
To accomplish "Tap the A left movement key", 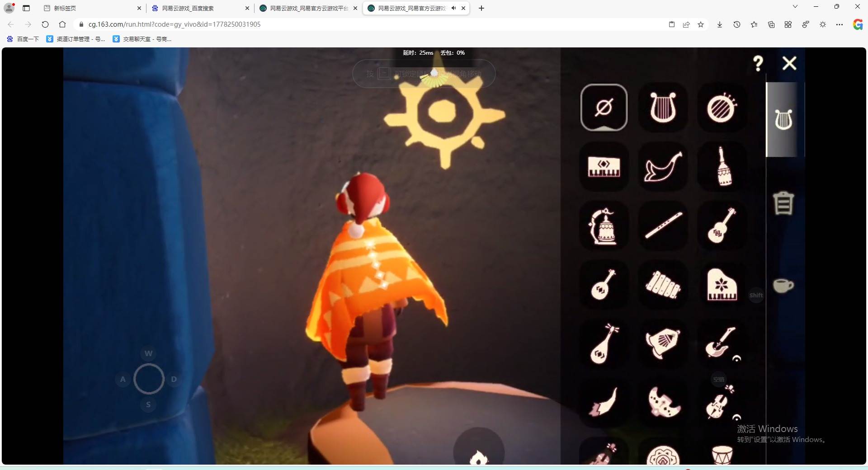I will click(x=123, y=379).
